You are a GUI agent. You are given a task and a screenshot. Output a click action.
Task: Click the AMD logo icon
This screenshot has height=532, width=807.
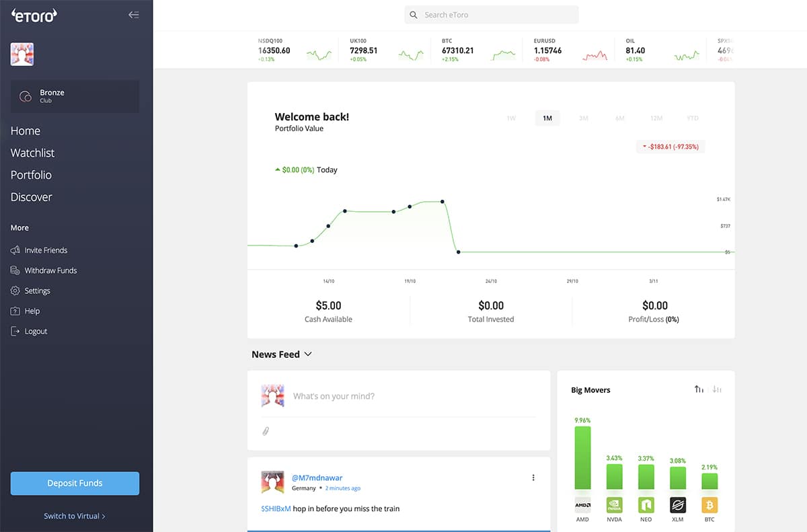point(582,504)
